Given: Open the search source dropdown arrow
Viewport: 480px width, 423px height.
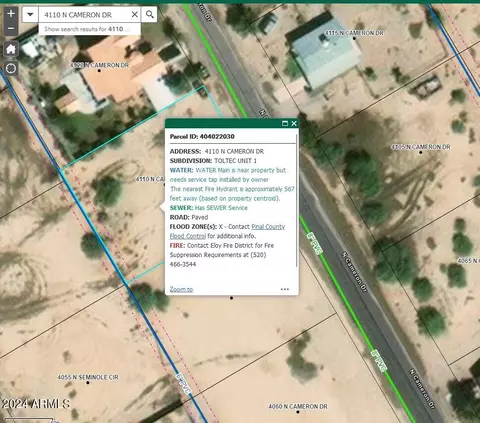Looking at the screenshot, I should (x=30, y=15).
